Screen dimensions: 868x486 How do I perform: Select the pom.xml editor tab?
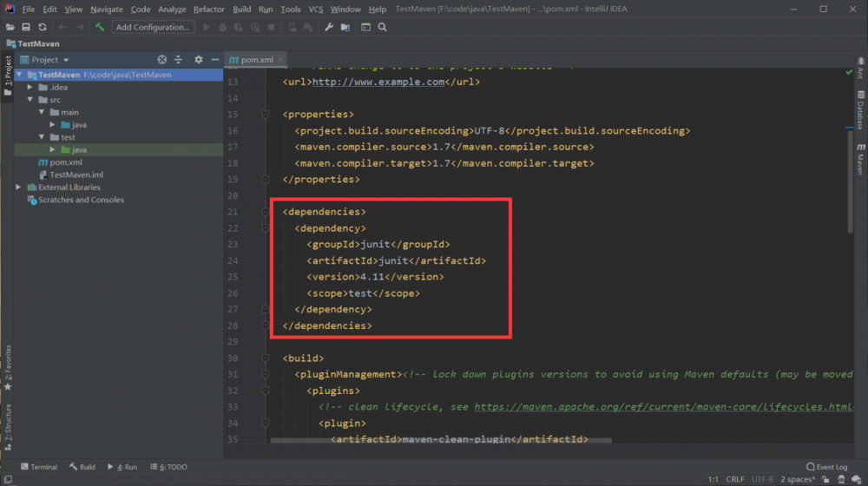coord(256,60)
